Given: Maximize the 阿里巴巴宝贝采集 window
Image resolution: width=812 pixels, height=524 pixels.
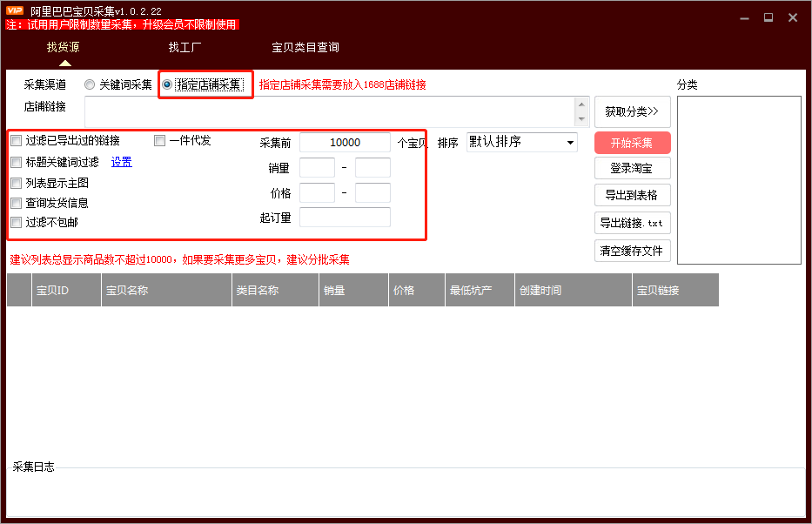Looking at the screenshot, I should coord(768,17).
